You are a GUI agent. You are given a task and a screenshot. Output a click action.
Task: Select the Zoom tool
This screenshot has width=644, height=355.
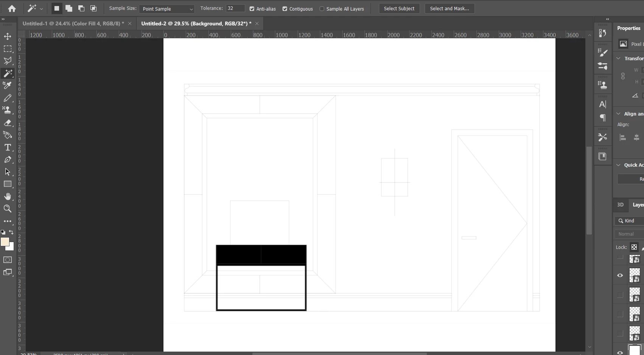[x=8, y=209]
